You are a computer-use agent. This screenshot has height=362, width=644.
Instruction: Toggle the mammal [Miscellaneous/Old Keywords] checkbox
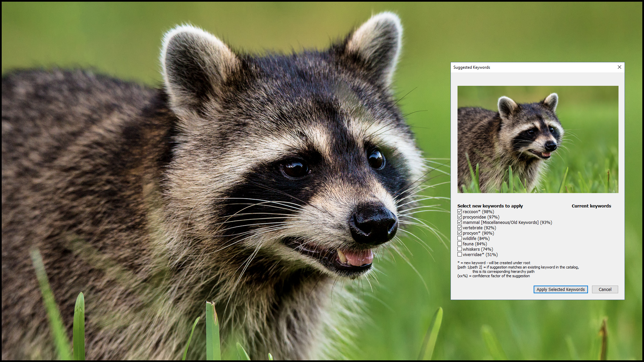tap(460, 222)
